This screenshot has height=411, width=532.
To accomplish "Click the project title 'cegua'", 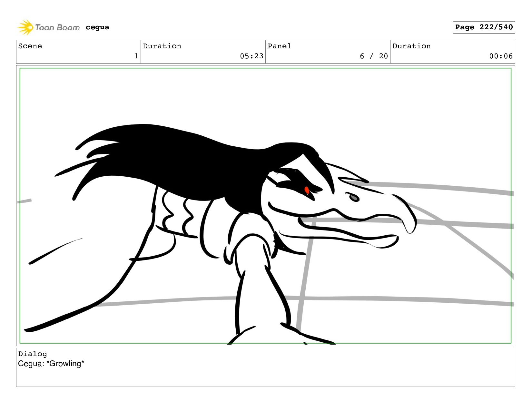I will [97, 27].
